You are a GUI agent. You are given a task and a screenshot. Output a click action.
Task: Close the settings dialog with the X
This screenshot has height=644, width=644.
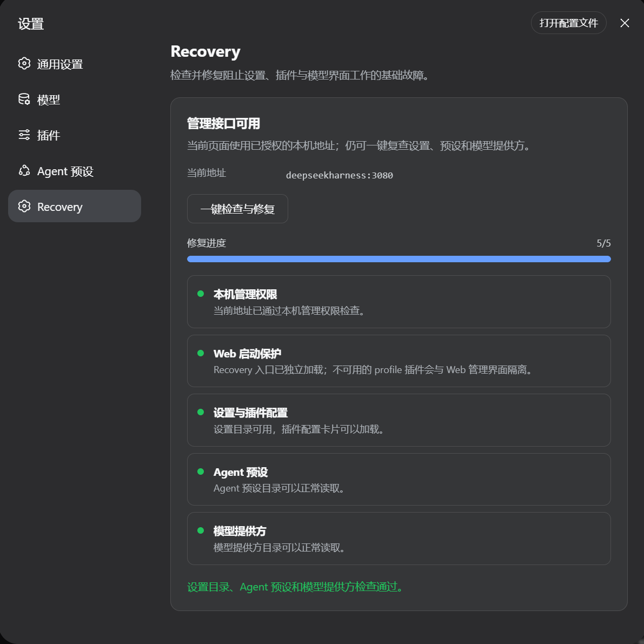(625, 23)
